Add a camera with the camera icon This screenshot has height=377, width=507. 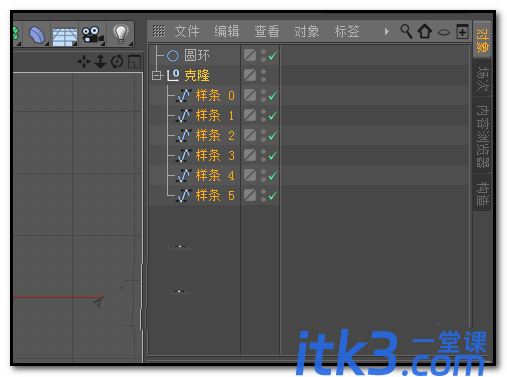pos(93,35)
